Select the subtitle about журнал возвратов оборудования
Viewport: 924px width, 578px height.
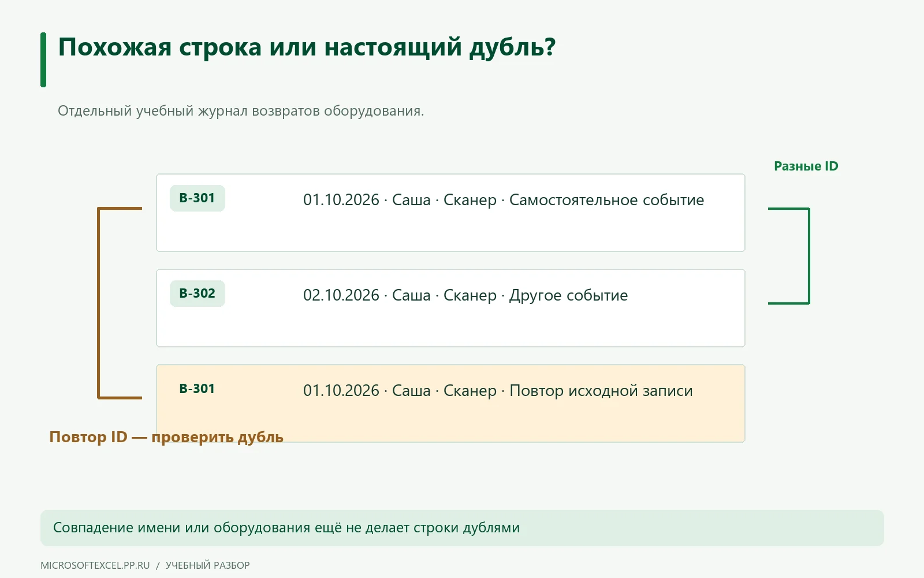tap(241, 111)
